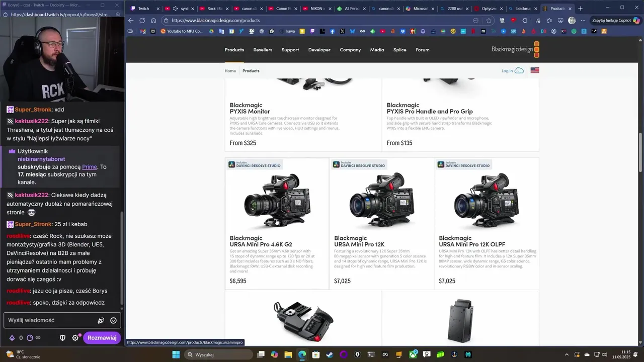The image size is (644, 362).
Task: Open Microsoft Edge from the taskbar
Action: [302, 354]
